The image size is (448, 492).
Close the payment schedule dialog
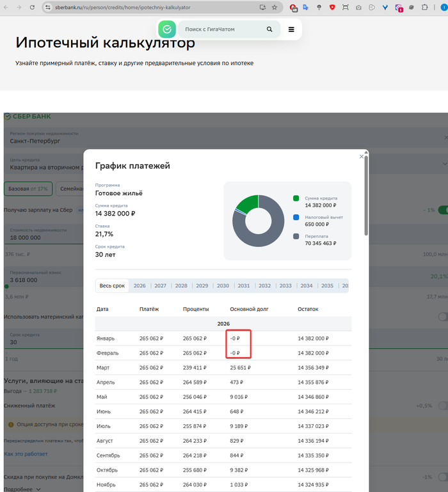pos(362,157)
